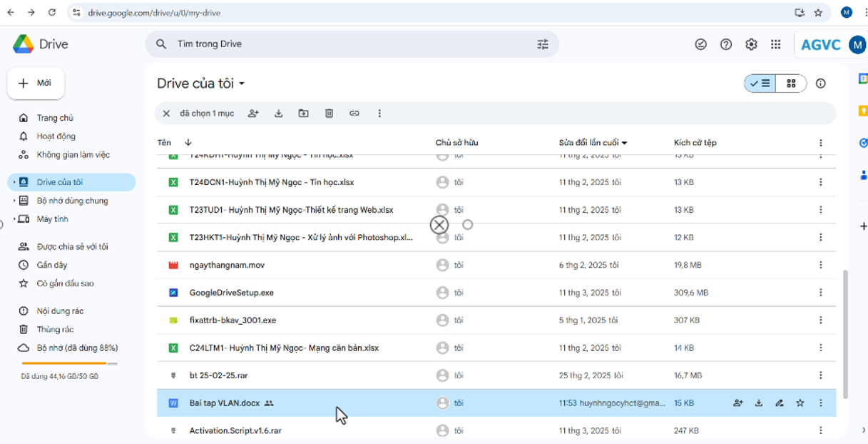The image size is (868, 444).
Task: Open Google apps grid launcher
Action: (775, 44)
